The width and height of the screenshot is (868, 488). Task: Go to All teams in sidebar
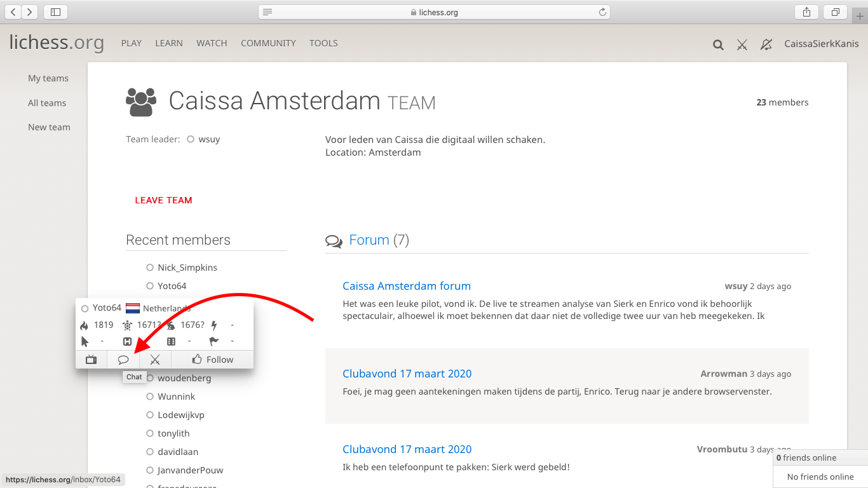[47, 103]
